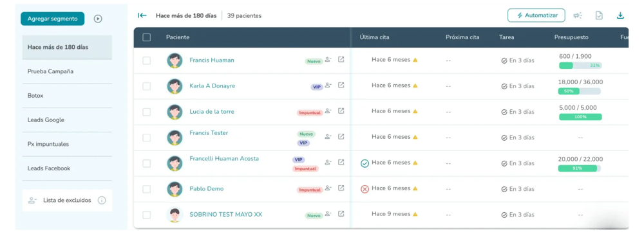Click the Última cita column header

pos(375,37)
